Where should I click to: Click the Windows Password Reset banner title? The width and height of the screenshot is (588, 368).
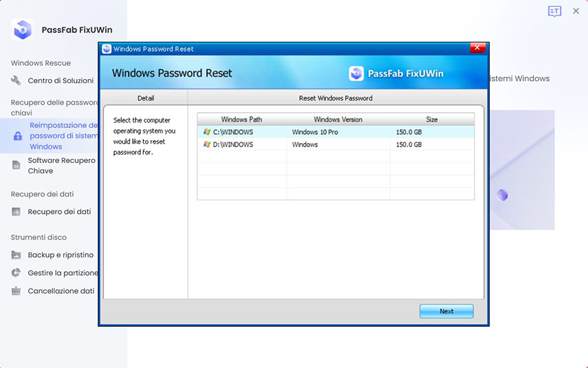click(x=172, y=73)
